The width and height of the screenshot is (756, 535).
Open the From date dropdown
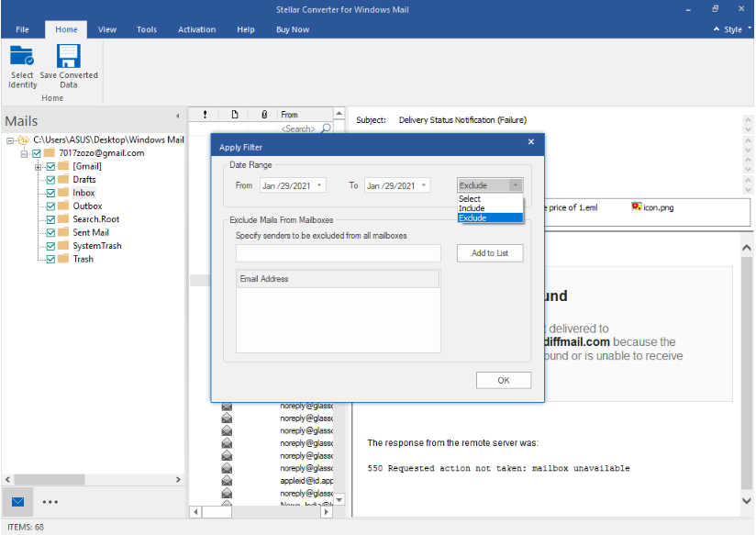[x=319, y=185]
